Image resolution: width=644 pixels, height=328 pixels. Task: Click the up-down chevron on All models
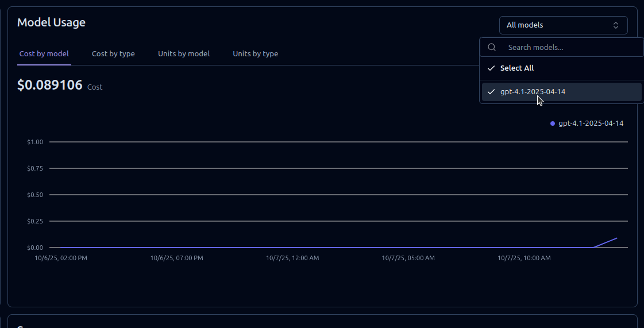click(616, 25)
